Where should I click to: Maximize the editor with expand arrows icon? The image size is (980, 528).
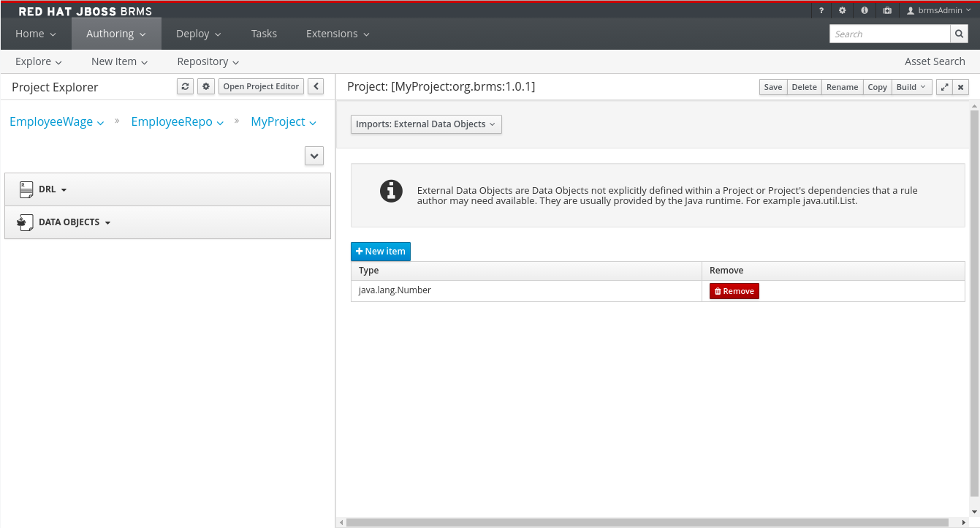[x=944, y=87]
